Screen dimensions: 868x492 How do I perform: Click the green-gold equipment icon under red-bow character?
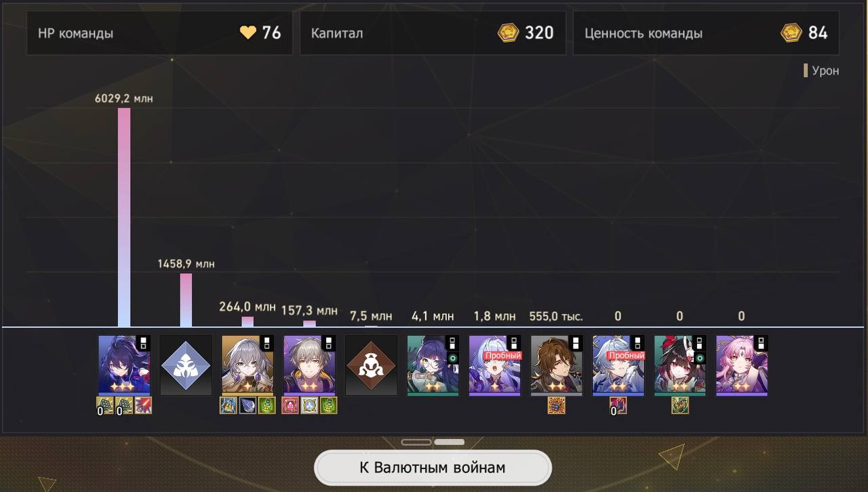tap(680, 405)
